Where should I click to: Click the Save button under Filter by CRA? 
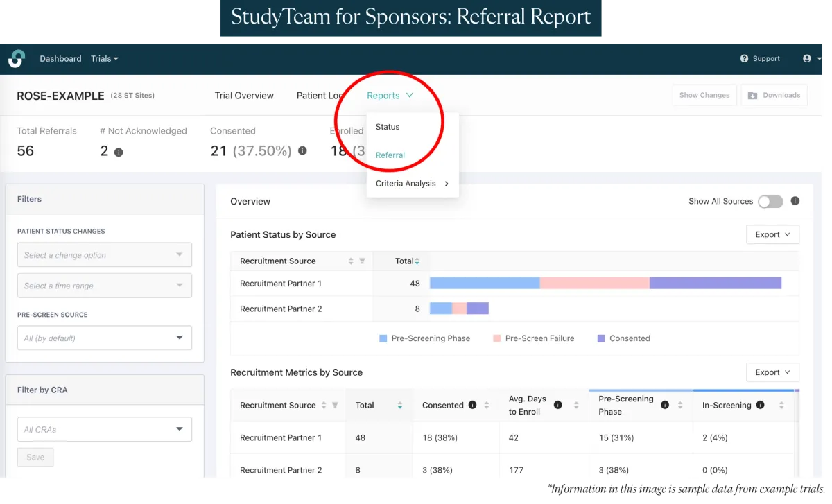click(35, 456)
